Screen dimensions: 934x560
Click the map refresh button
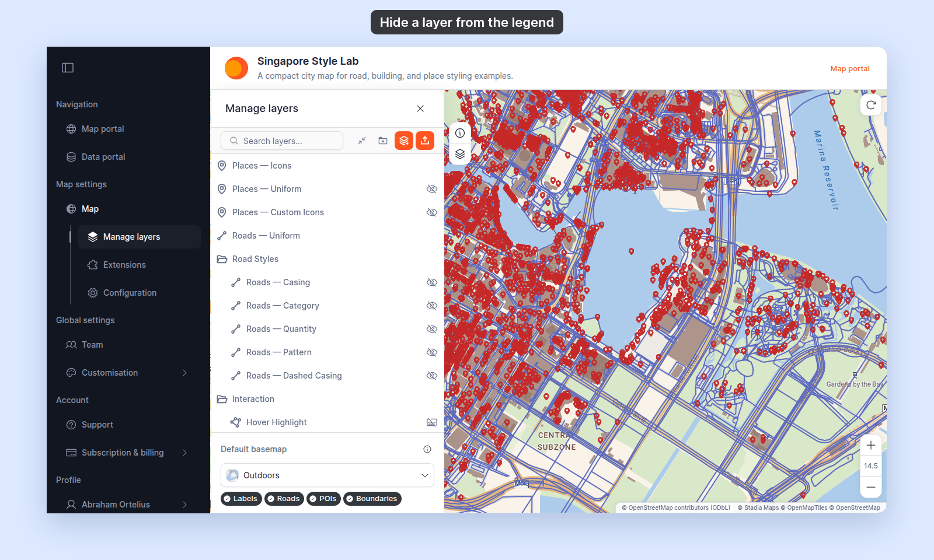(x=871, y=105)
